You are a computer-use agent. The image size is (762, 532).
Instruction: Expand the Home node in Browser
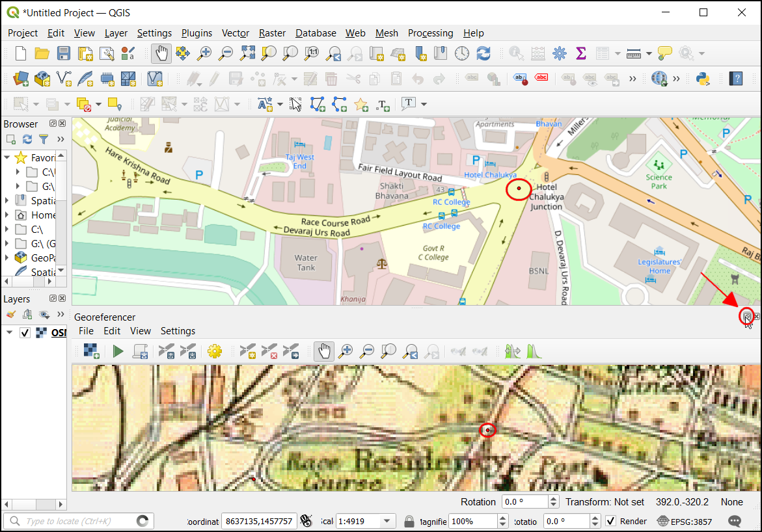click(x=7, y=215)
